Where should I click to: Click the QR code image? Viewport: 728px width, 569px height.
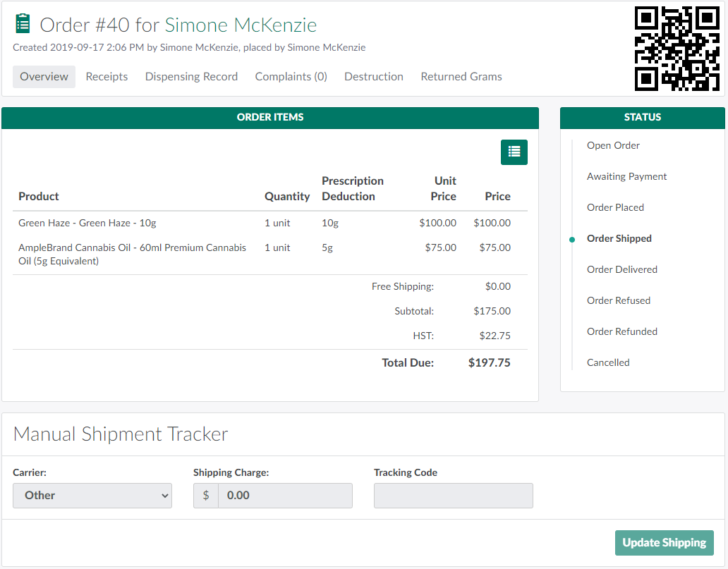(x=677, y=49)
